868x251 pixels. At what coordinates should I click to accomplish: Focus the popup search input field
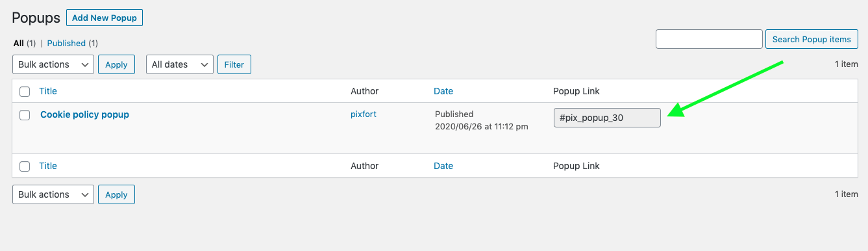[x=709, y=39]
